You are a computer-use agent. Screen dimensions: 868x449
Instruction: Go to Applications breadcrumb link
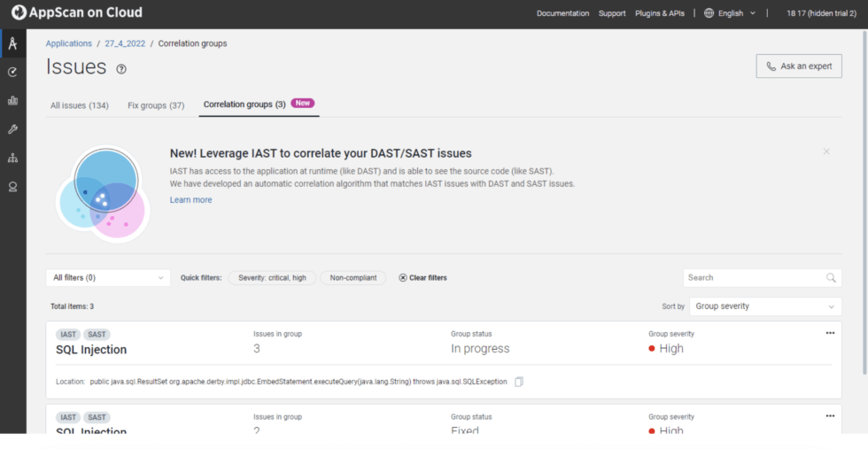(x=69, y=43)
